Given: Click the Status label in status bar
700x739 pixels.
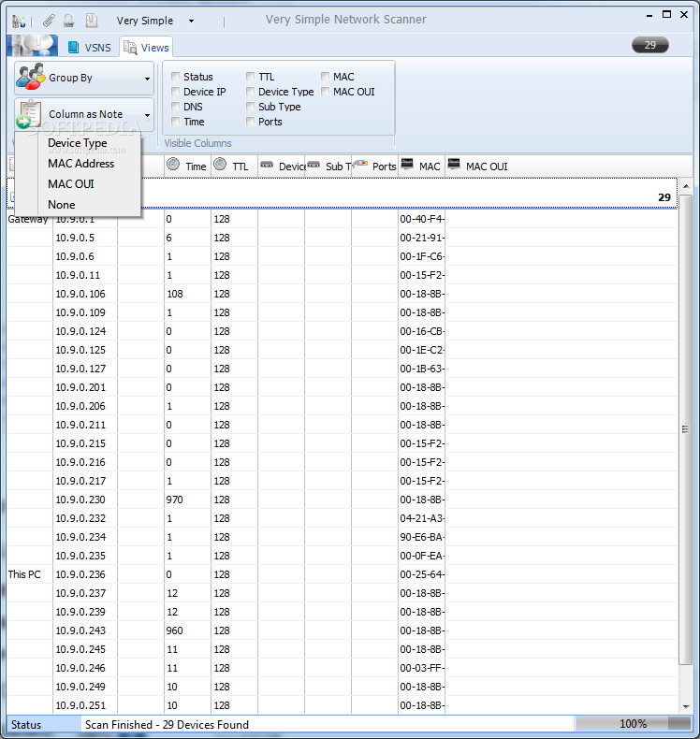Looking at the screenshot, I should 26,724.
